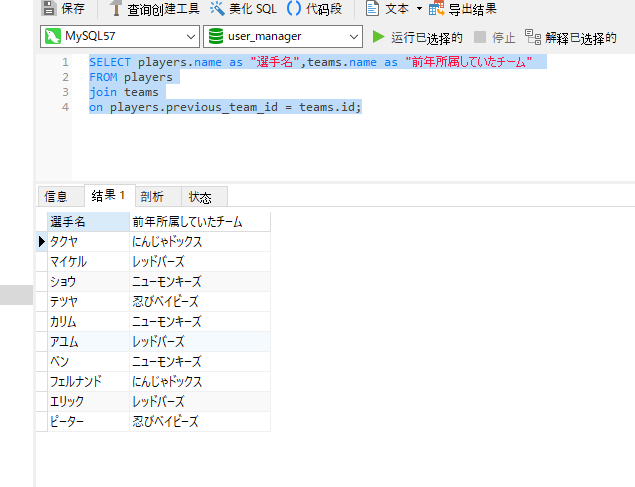Screen dimensions: 635x487
Task: Click the Export Results (导出结果) icon
Action: 436,8
